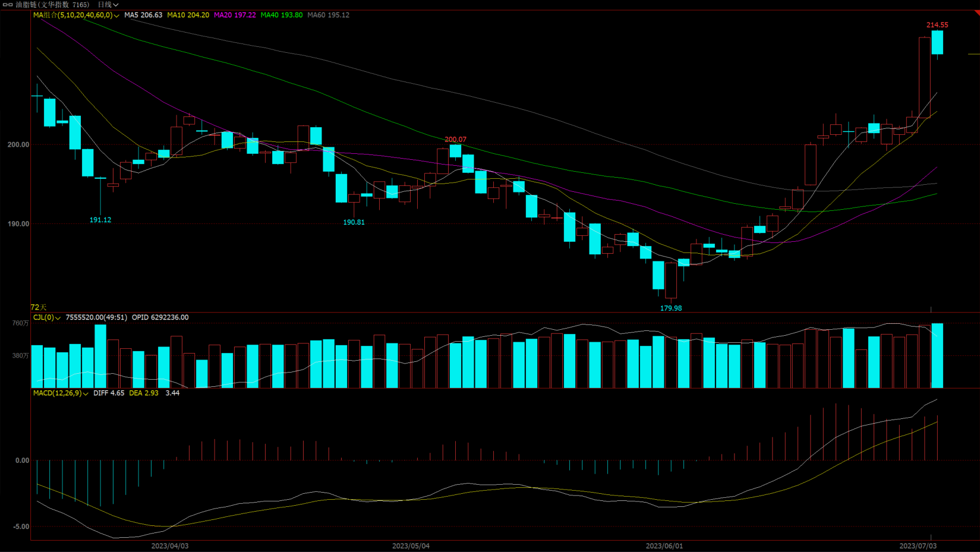This screenshot has height=552, width=980.
Task: Click the 191.12 low price label
Action: click(x=100, y=220)
